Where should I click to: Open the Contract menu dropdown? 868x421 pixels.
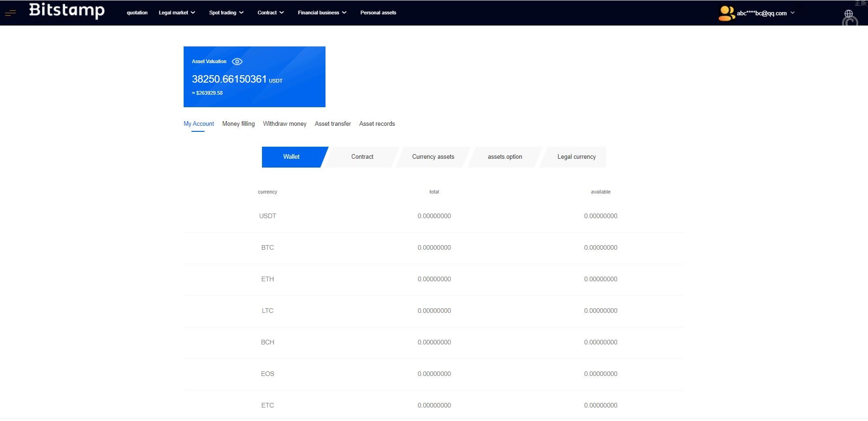[270, 13]
